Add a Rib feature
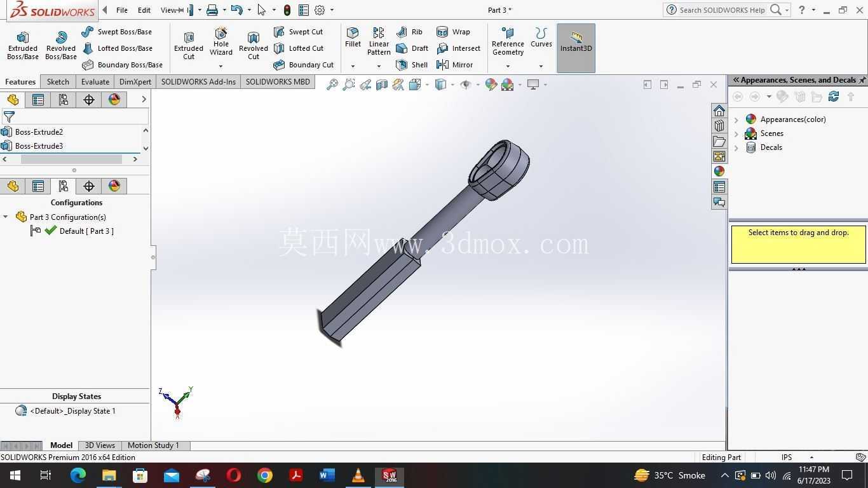Viewport: 868px width, 488px height. pos(409,32)
